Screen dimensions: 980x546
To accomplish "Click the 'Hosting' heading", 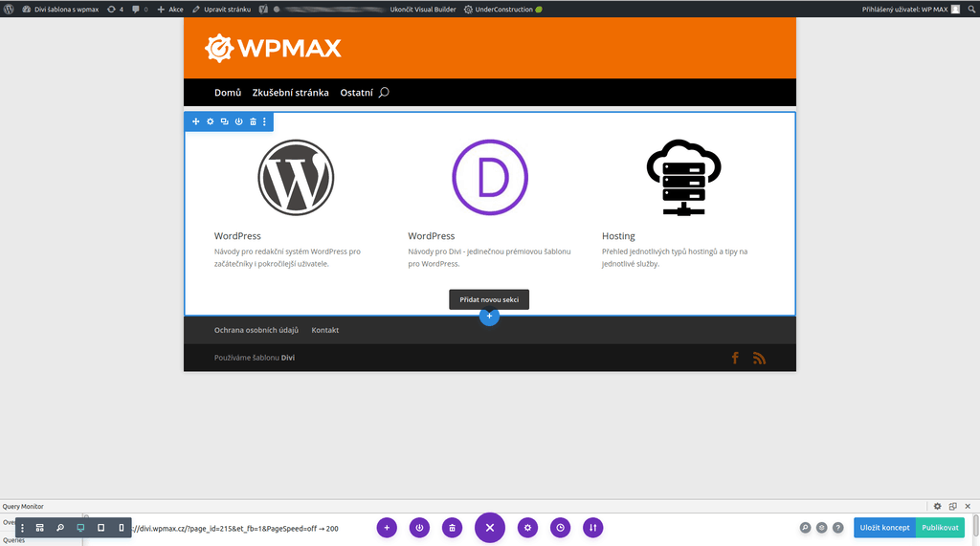I will 618,236.
